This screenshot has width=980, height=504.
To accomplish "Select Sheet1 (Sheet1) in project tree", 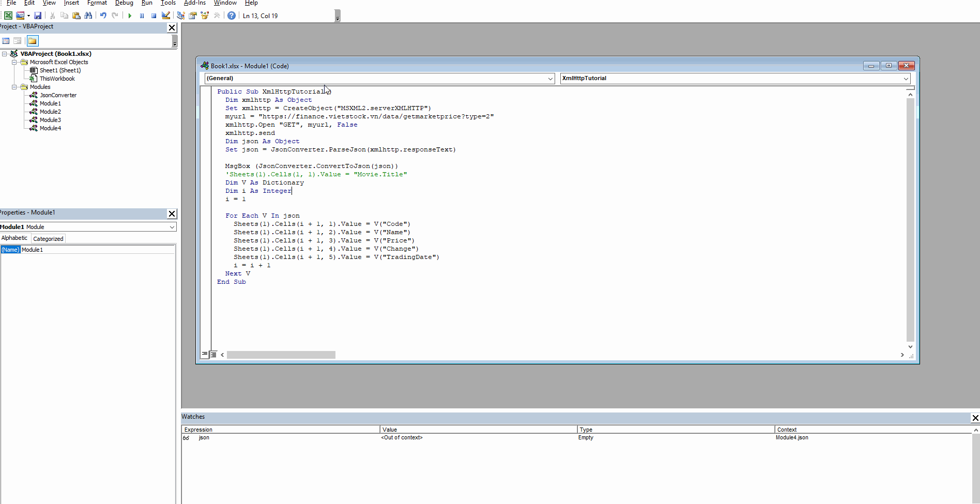I will [x=60, y=70].
